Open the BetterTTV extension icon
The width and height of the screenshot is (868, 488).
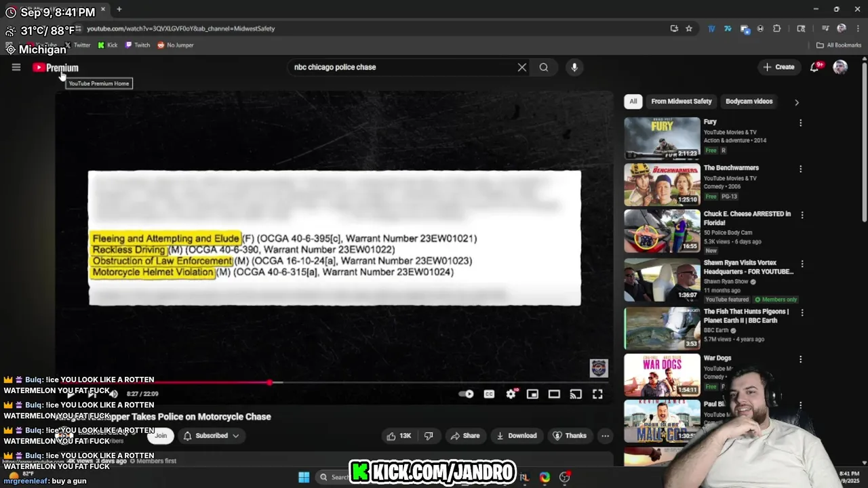pyautogui.click(x=711, y=28)
